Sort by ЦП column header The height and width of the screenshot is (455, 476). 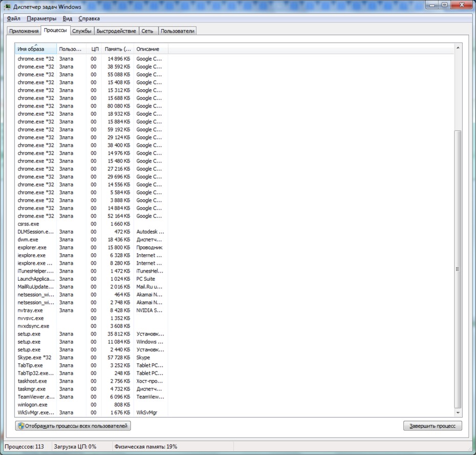94,49
